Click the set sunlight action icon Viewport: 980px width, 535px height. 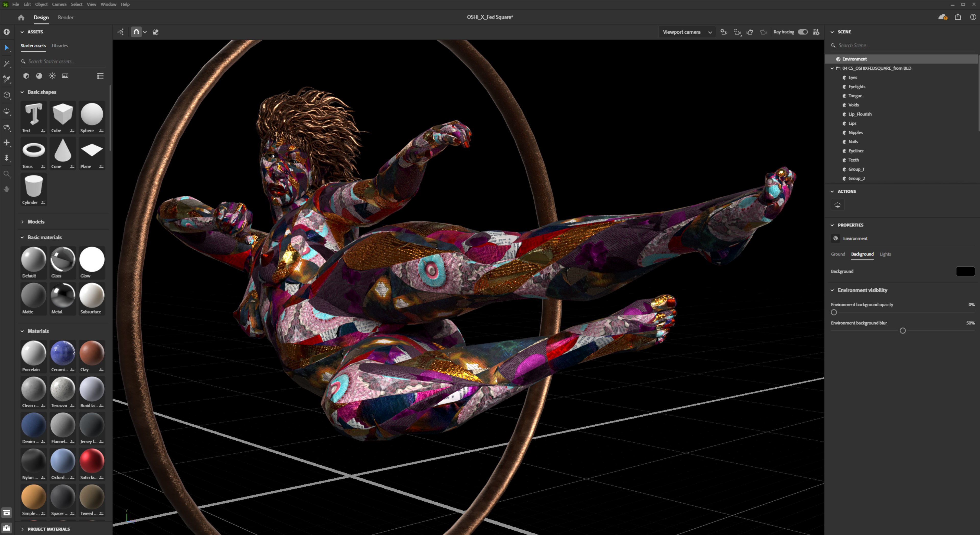pos(837,205)
